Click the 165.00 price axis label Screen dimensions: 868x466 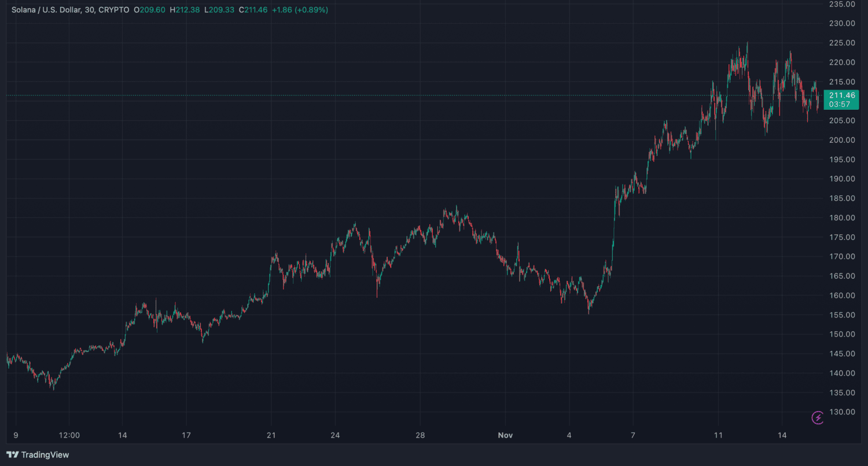(x=842, y=276)
